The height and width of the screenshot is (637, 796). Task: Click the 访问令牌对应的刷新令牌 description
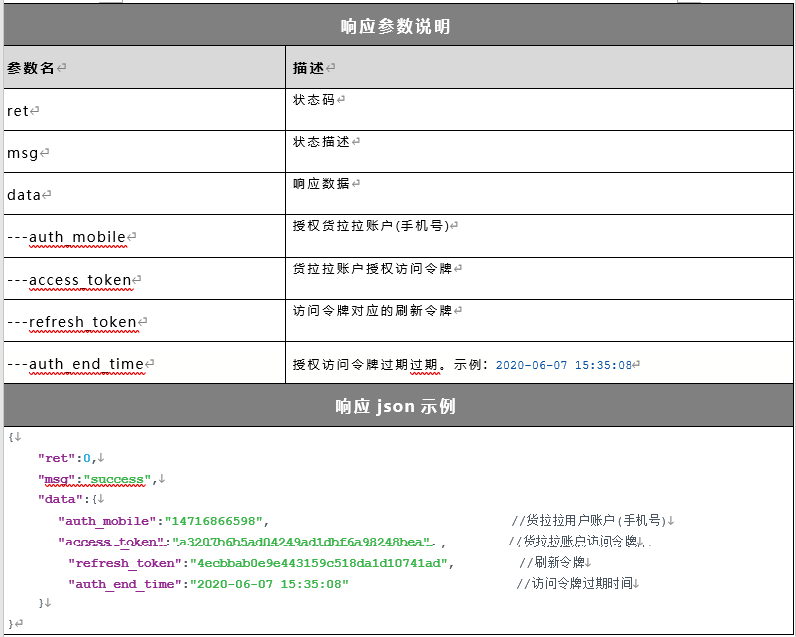[x=372, y=311]
